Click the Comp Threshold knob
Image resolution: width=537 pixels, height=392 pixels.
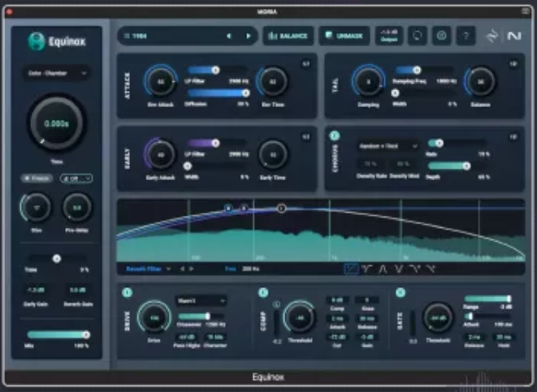300,318
